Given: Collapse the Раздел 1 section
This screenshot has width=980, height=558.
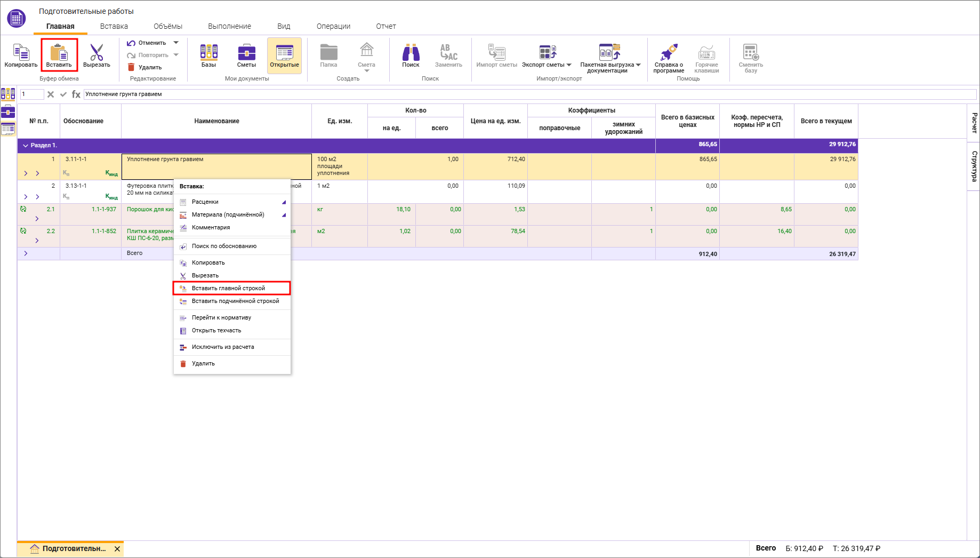Looking at the screenshot, I should coord(26,146).
